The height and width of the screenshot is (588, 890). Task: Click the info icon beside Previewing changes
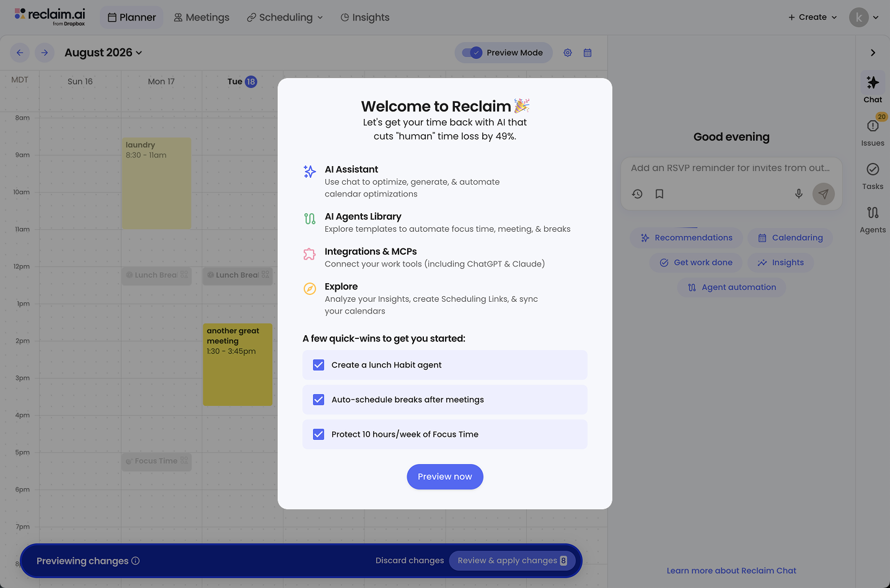(136, 561)
